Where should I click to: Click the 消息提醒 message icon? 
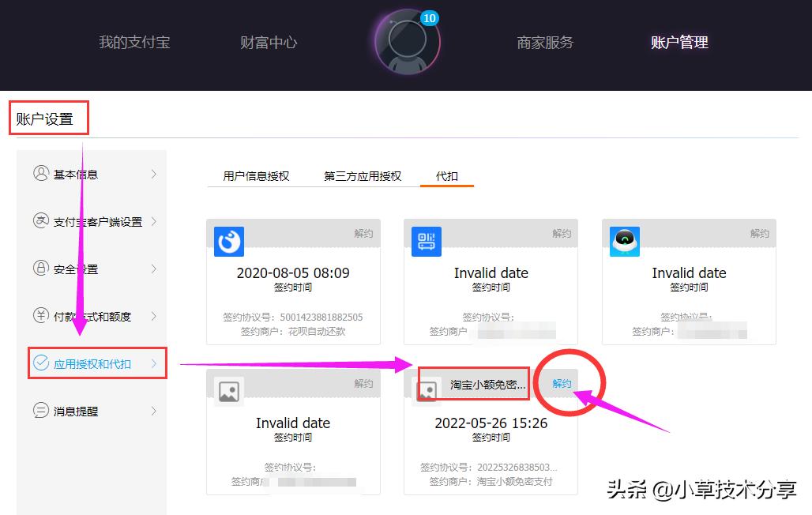pos(42,410)
